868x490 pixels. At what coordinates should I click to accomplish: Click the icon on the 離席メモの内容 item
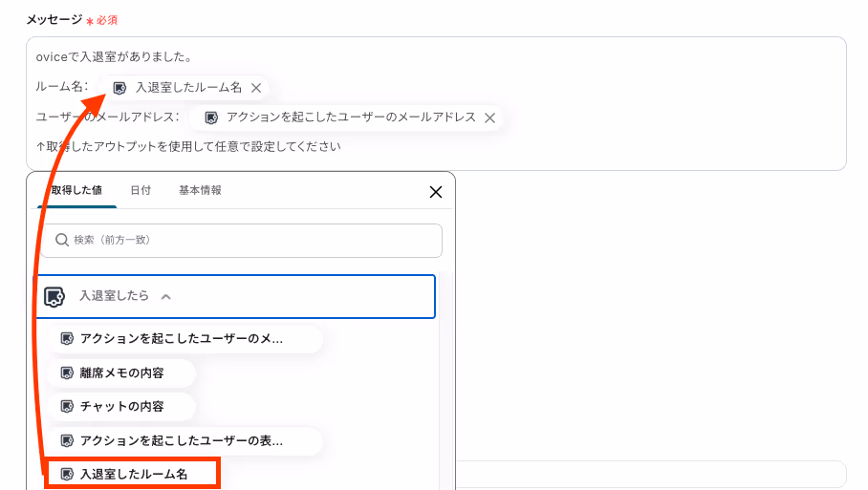[67, 373]
